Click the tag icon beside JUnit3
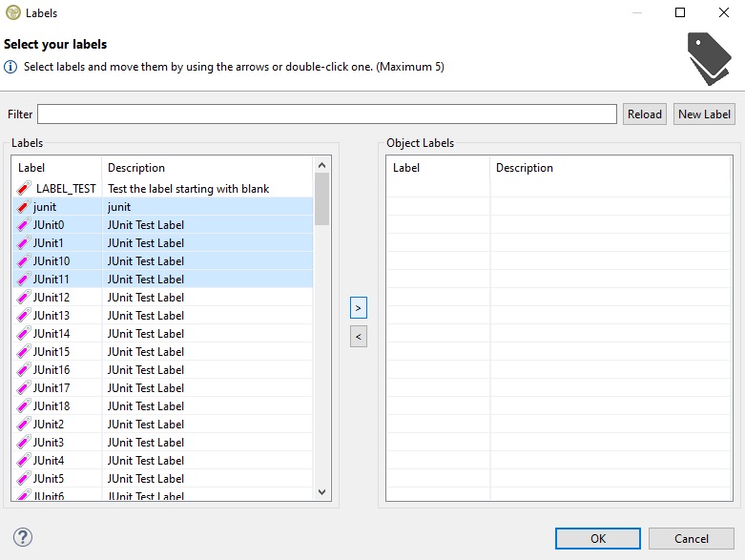745x560 pixels. (24, 443)
